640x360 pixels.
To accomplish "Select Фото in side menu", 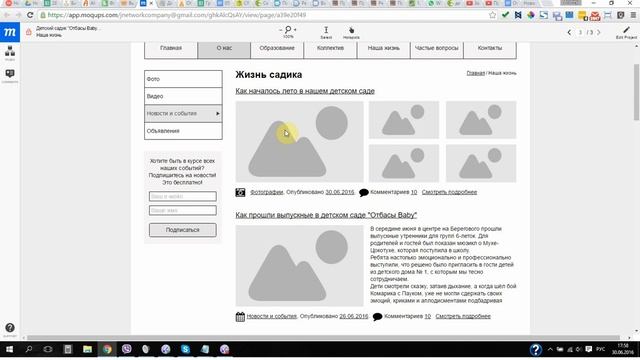I will coord(183,79).
